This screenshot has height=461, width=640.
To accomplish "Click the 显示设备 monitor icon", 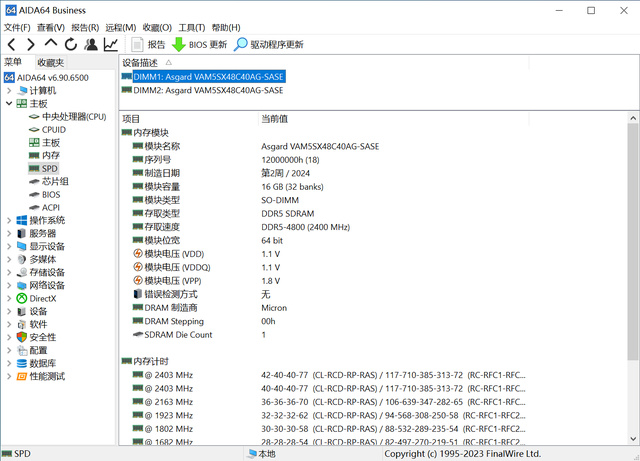I will tap(22, 246).
